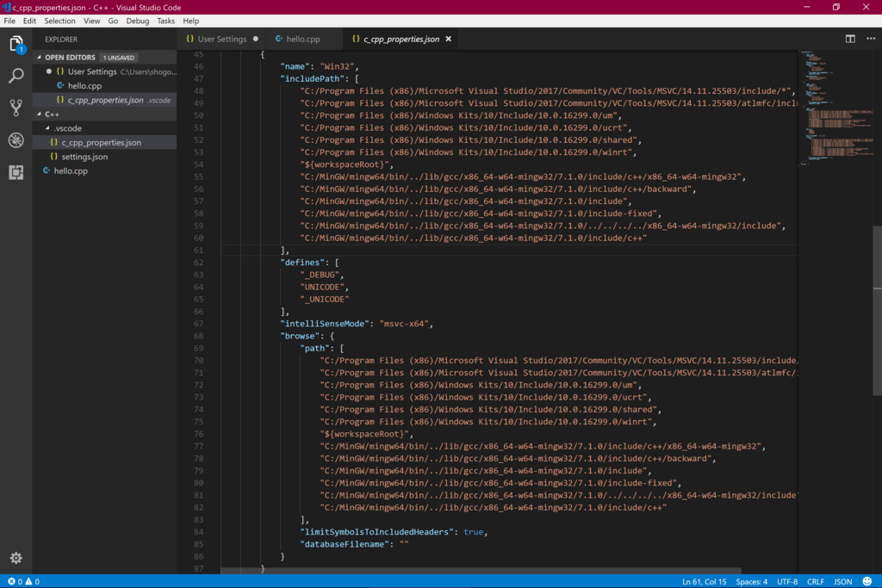Viewport: 882px width, 588px height.
Task: Click the unsaved dot on User Settings tab
Action: click(255, 39)
